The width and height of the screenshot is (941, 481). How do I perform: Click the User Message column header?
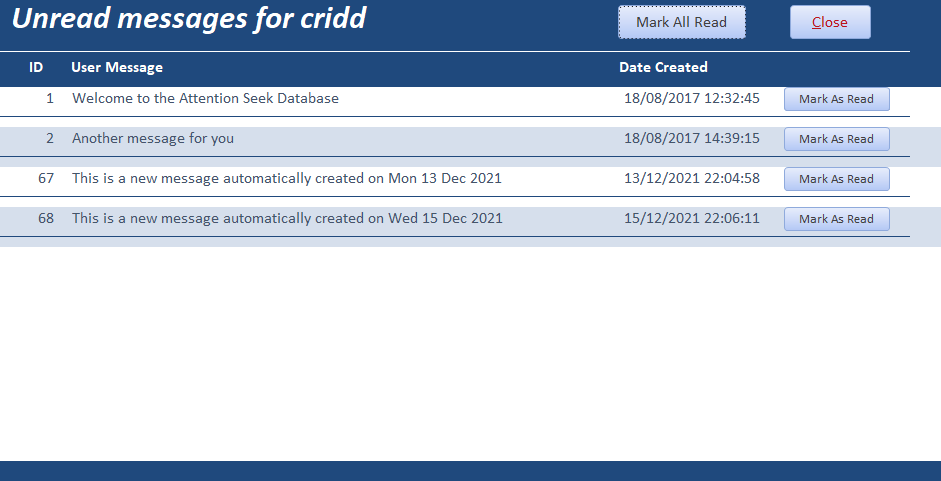click(x=117, y=67)
